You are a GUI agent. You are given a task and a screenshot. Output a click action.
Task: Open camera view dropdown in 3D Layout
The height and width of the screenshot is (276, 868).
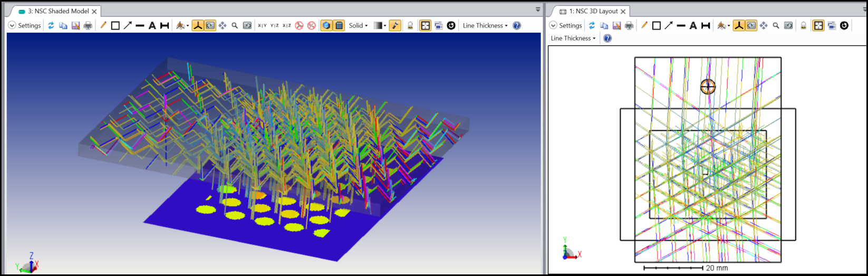[x=724, y=25]
